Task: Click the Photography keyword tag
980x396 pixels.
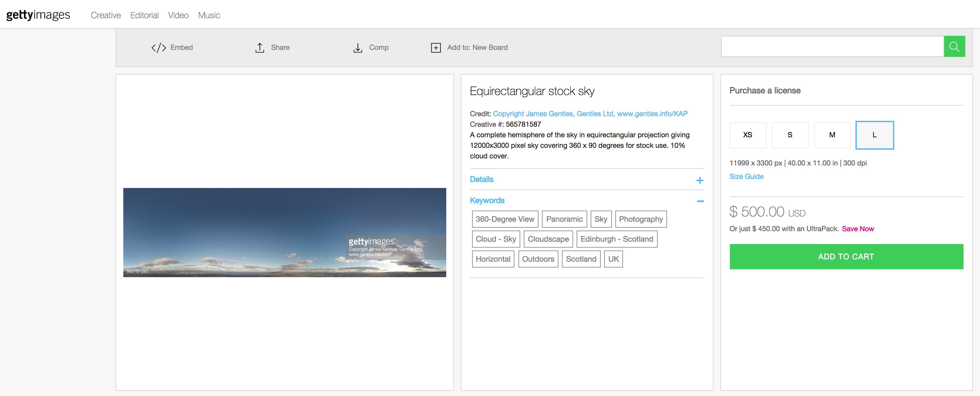Action: pos(641,219)
